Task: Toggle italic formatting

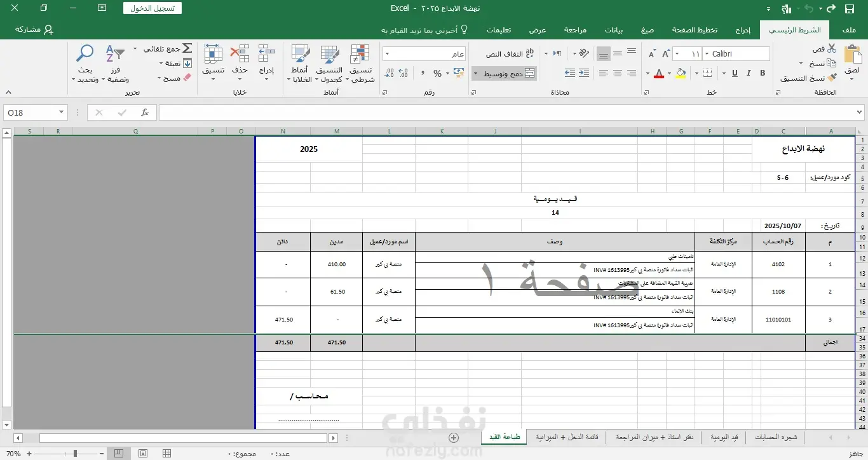Action: [x=749, y=73]
